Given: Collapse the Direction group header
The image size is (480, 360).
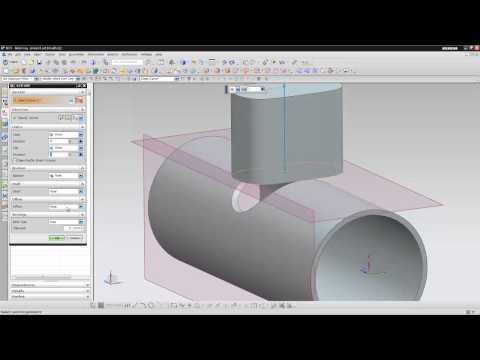Looking at the screenshot, I should (48, 109).
